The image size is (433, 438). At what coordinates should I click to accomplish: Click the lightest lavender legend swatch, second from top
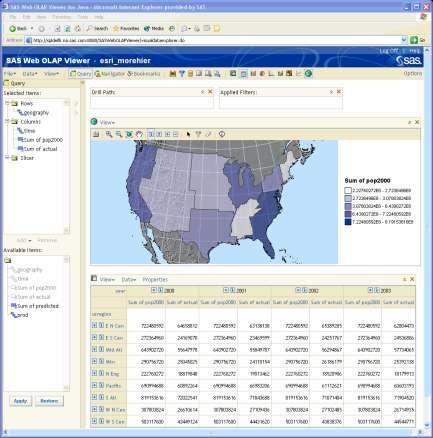[348, 198]
